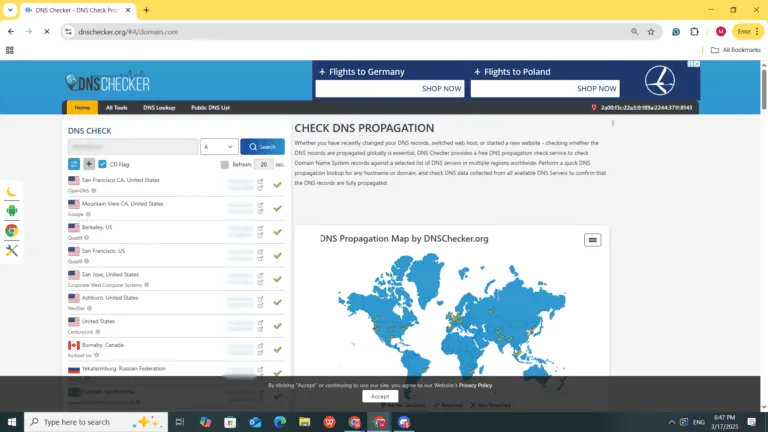Open the DNS propagation map hamburger menu
This screenshot has width=768, height=432.
pos(592,240)
